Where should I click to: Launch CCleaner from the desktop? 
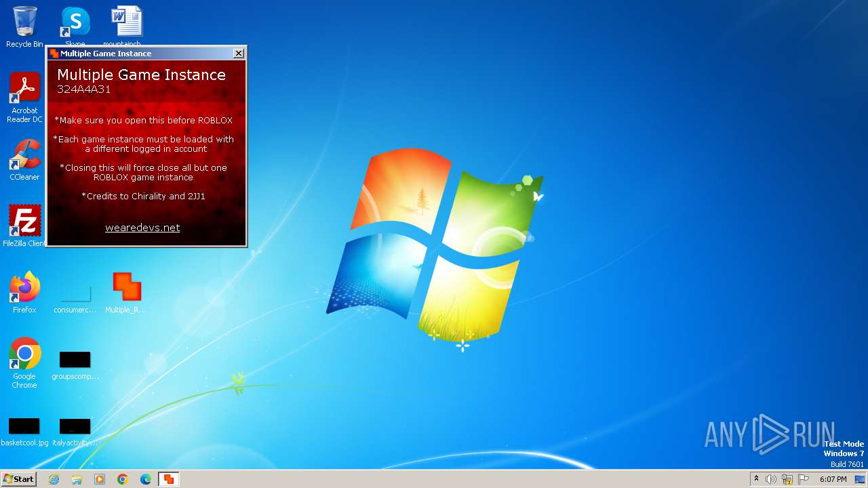24,160
